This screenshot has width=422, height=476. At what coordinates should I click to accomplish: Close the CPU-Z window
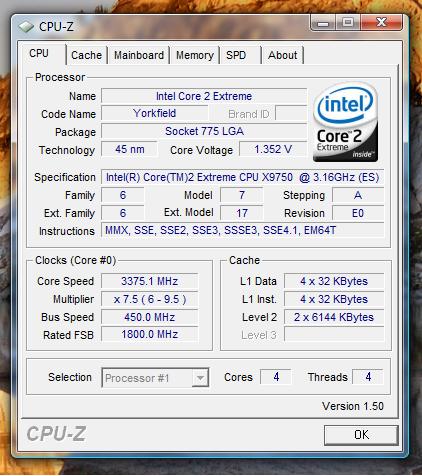click(381, 23)
